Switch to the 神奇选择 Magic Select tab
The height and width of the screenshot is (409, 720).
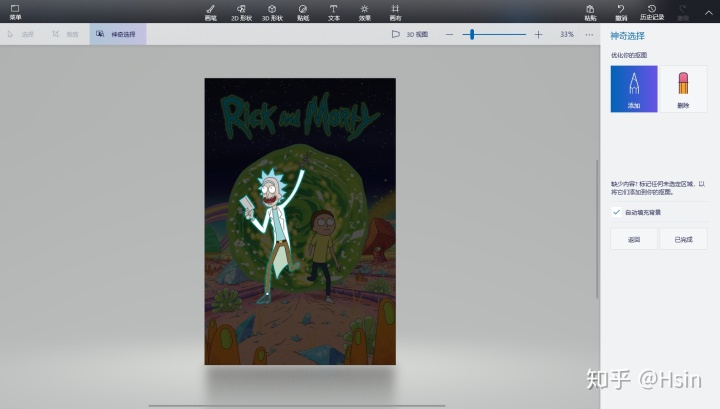[118, 34]
